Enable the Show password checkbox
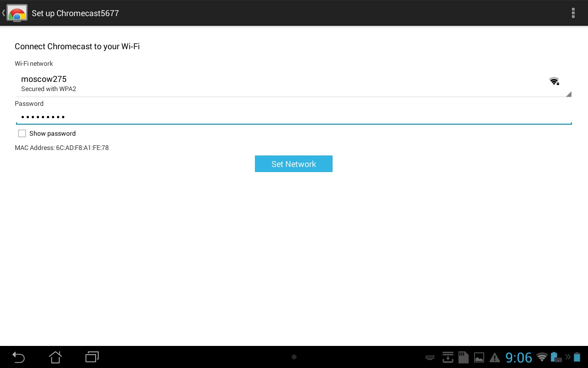This screenshot has width=588, height=368. [x=22, y=133]
